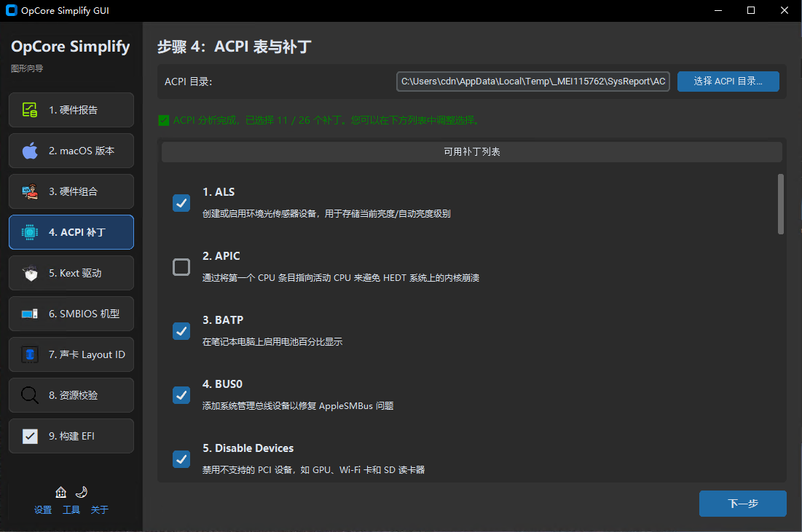802x532 pixels.
Task: Click the 可用补丁列表 header bar
Action: pos(471,152)
